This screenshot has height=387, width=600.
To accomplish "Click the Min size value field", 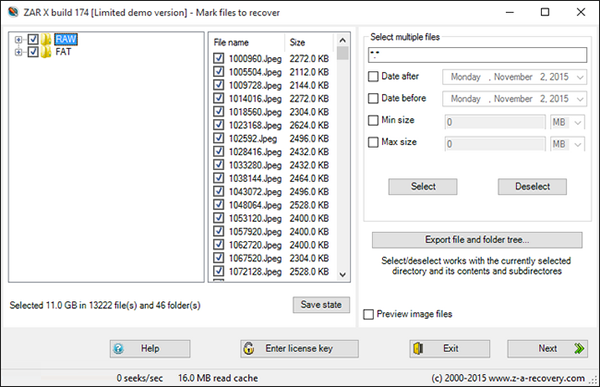I will coord(495,122).
